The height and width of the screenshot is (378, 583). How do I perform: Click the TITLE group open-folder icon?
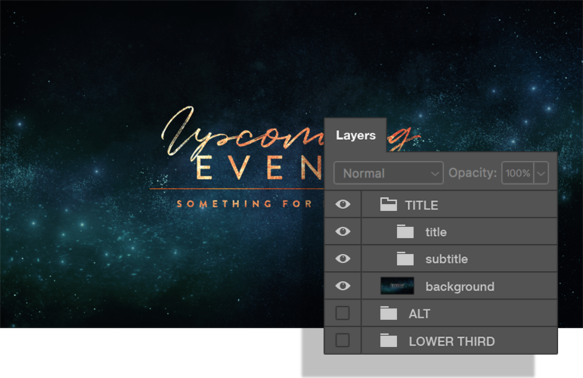[388, 204]
